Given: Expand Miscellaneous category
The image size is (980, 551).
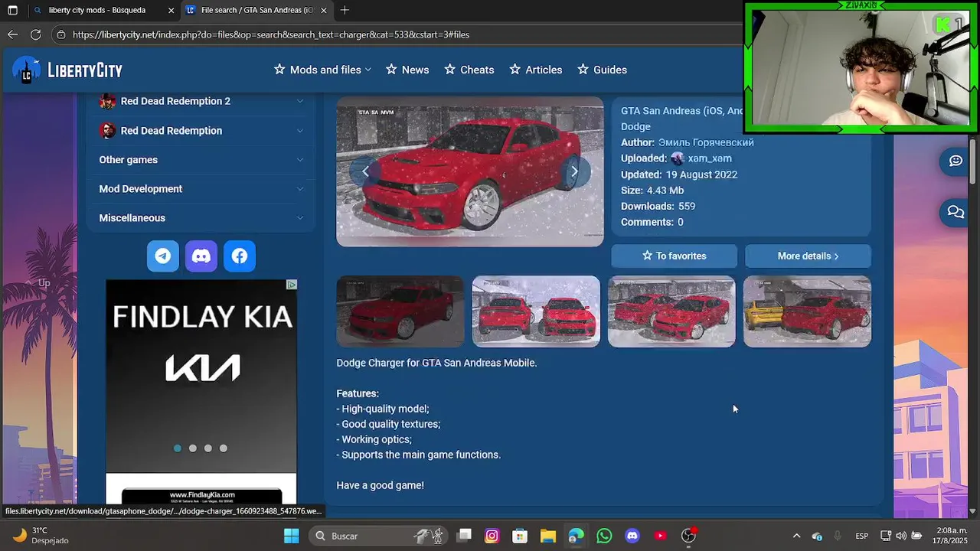Looking at the screenshot, I should point(201,218).
